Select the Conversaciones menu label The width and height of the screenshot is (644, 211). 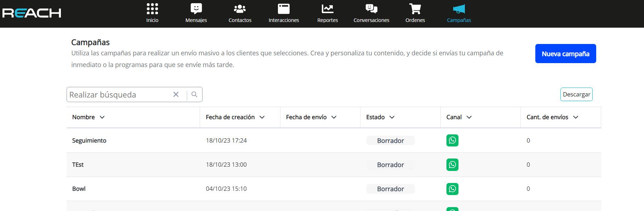coord(371,20)
